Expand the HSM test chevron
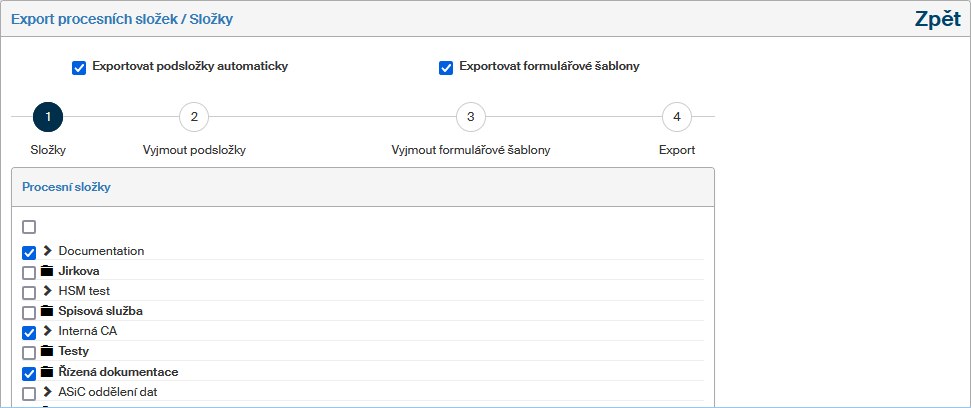971x408 pixels. point(47,291)
